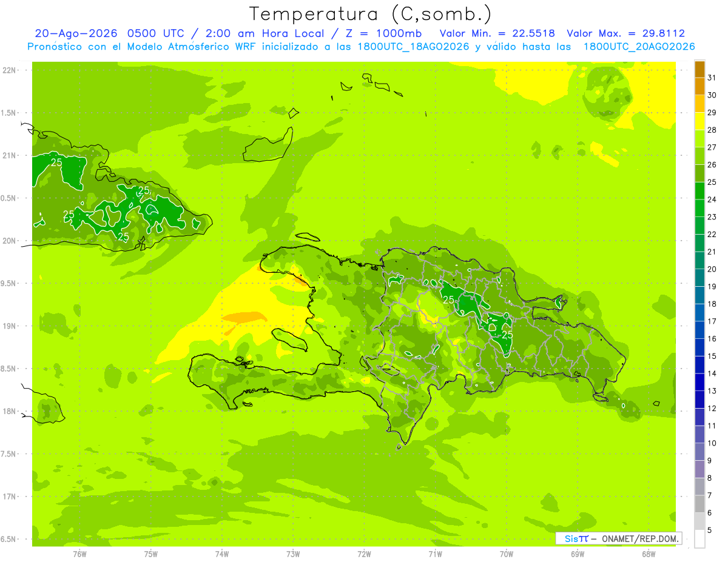Viewport: 728px width, 562px height.
Task: Click the "74W" longitude tick label
Action: click(221, 555)
